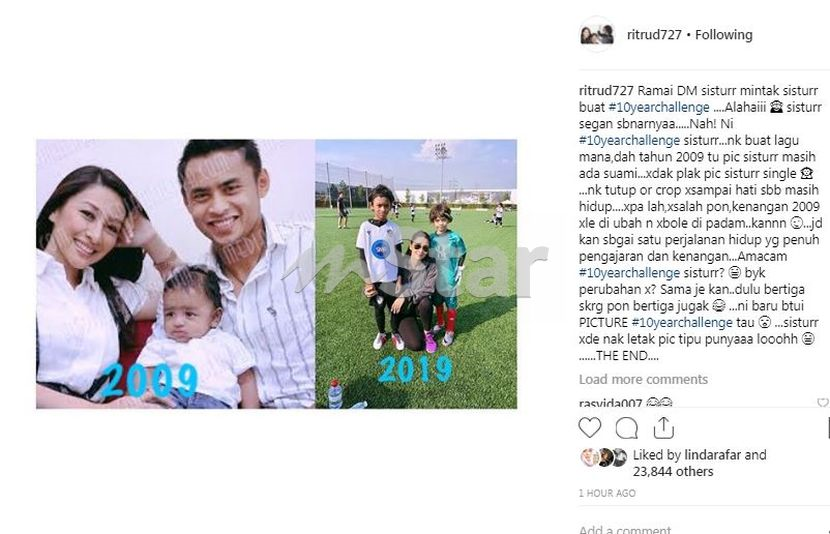Viewport: 830px width, 534px height.
Task: Like the post with the heart icon
Action: [x=589, y=428]
